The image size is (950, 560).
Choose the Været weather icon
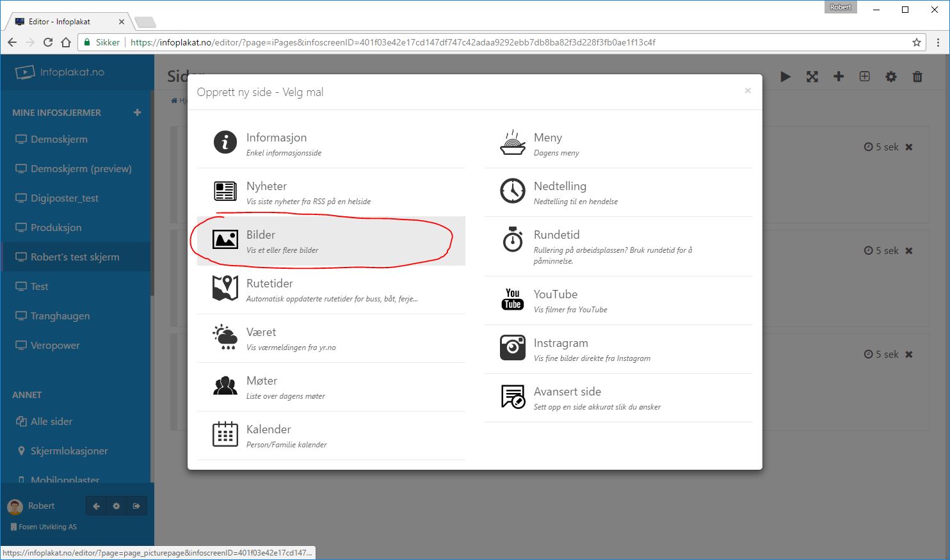(x=225, y=337)
